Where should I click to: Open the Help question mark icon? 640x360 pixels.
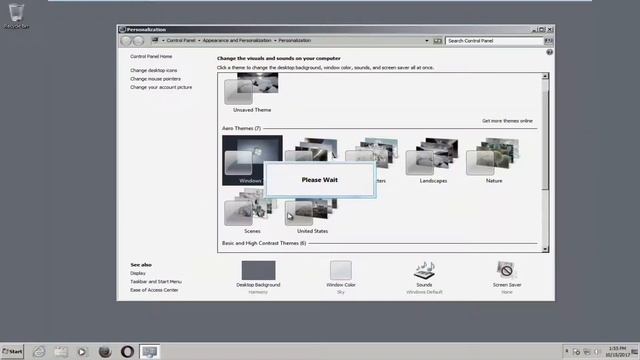pos(549,52)
